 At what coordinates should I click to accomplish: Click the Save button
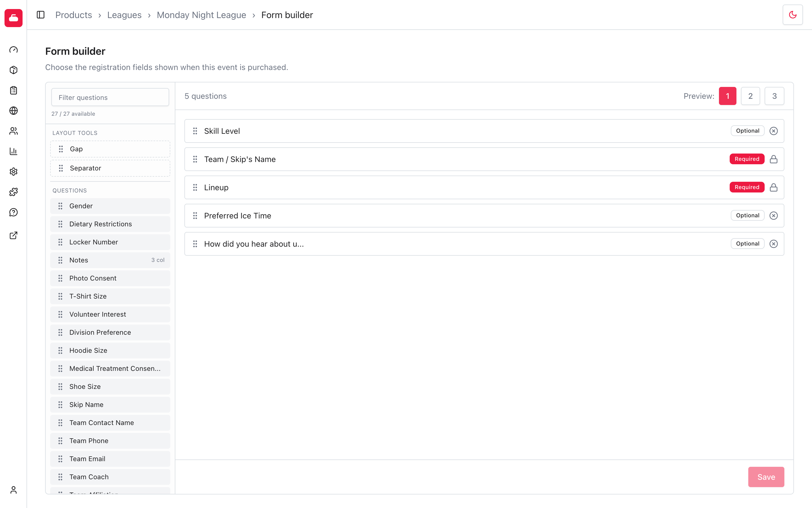click(766, 477)
